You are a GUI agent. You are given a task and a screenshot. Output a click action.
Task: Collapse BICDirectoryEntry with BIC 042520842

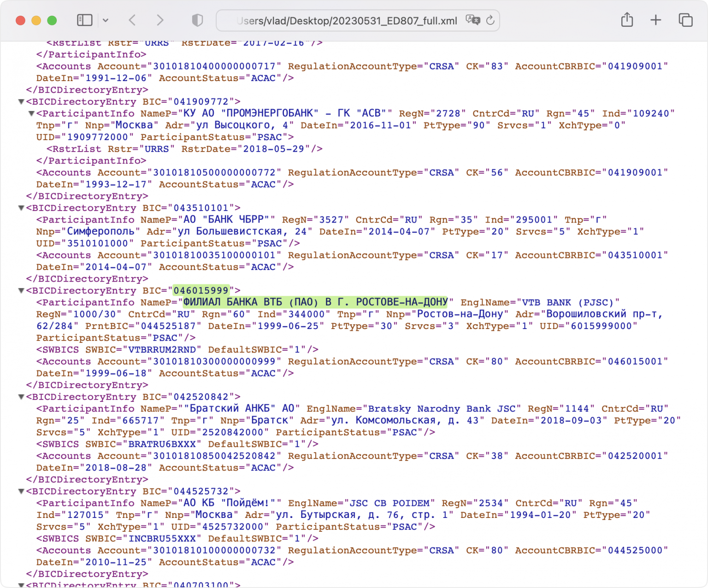(21, 397)
